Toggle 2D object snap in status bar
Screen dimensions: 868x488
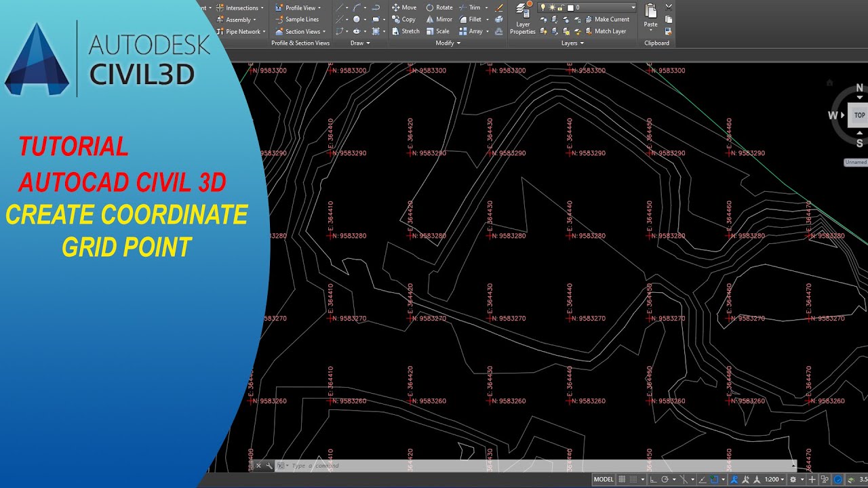click(714, 479)
